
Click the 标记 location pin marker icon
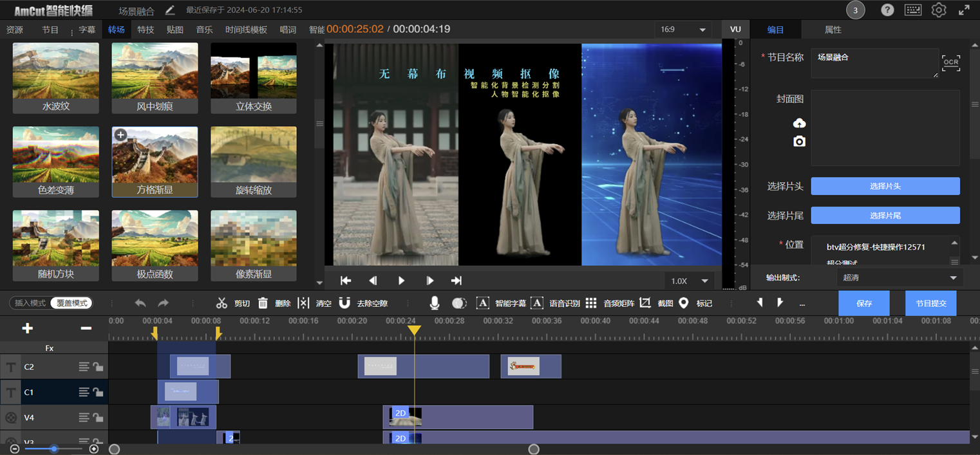(x=684, y=303)
